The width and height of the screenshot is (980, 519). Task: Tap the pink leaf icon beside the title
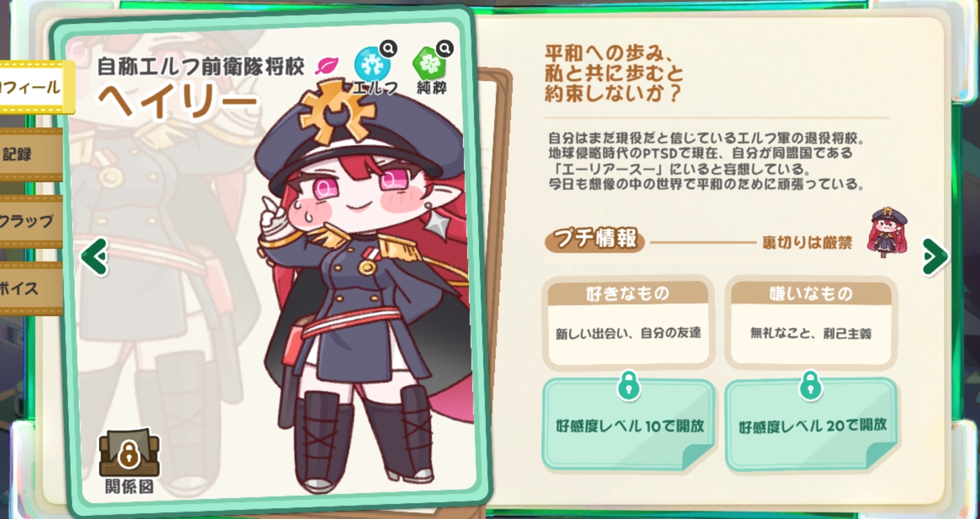point(327,66)
